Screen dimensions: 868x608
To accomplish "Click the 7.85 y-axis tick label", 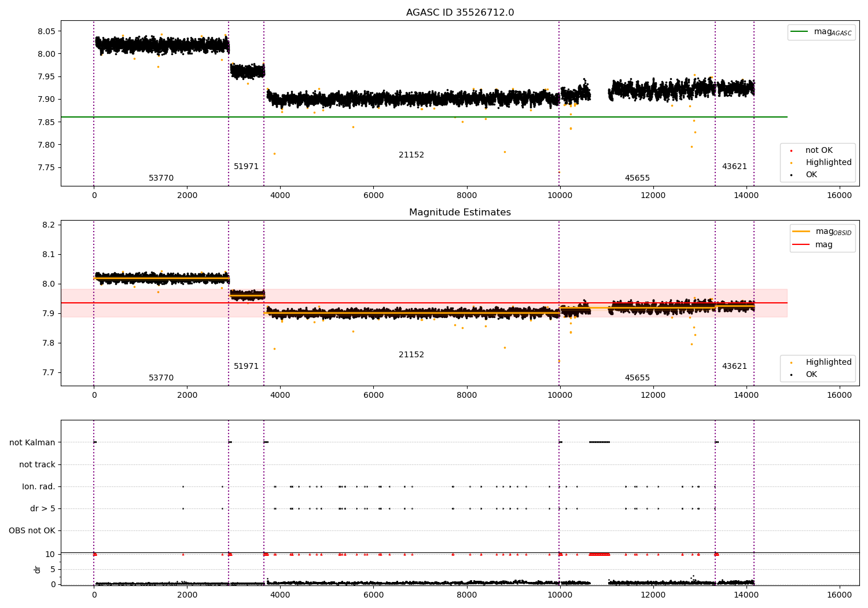I will [46, 122].
